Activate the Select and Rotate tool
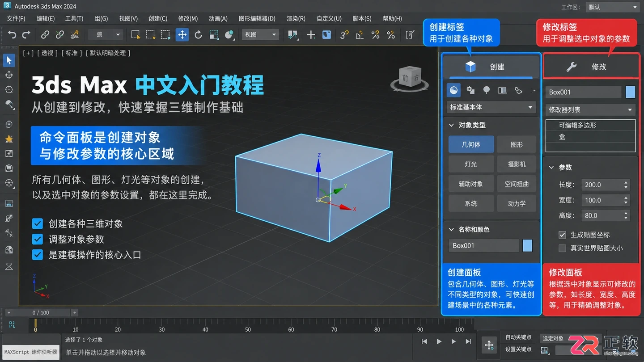The height and width of the screenshot is (362, 644). point(198,34)
